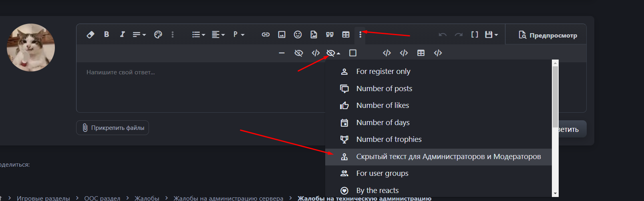Expand the text alignment dropdown
This screenshot has width=644, height=201.
[218, 35]
